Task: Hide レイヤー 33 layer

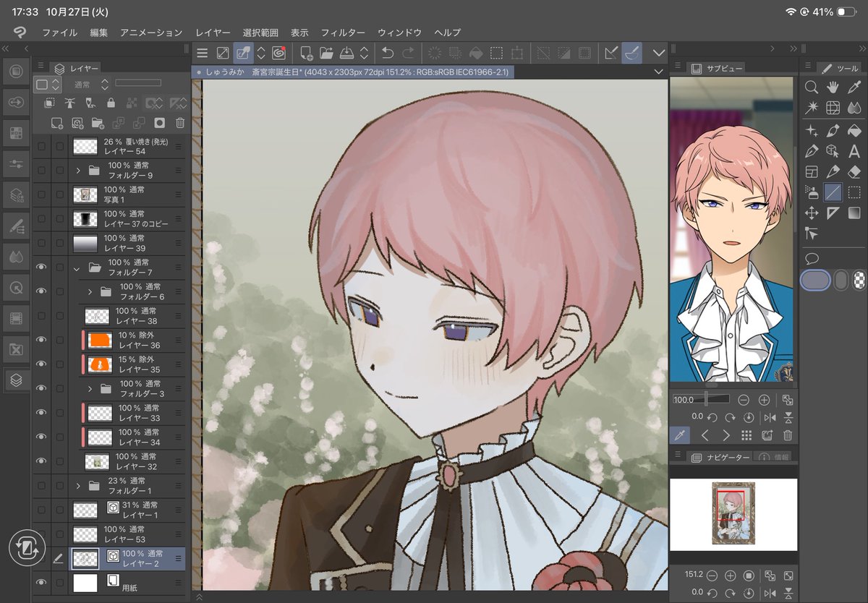Action: 41,412
